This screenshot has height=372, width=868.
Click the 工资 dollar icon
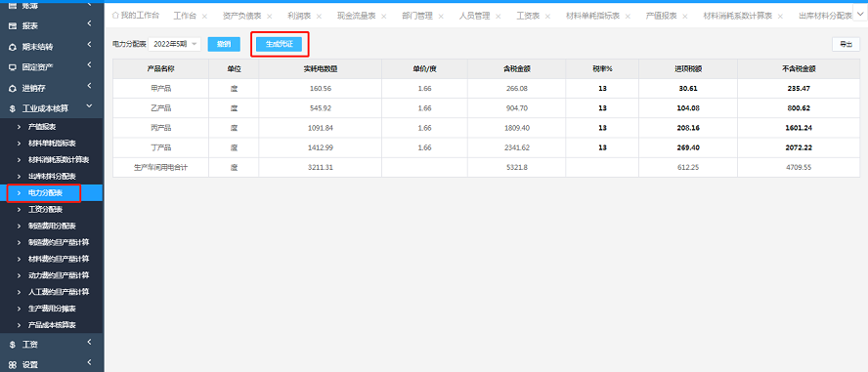(13, 345)
